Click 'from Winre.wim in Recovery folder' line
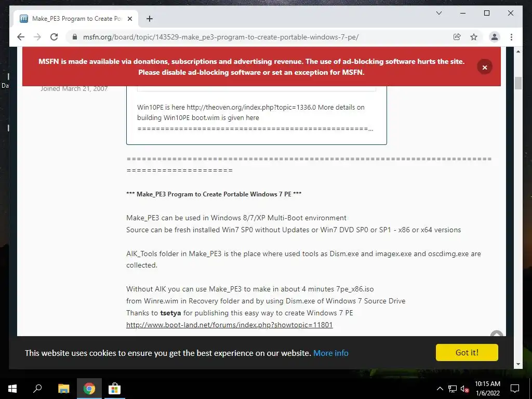 [x=265, y=301]
